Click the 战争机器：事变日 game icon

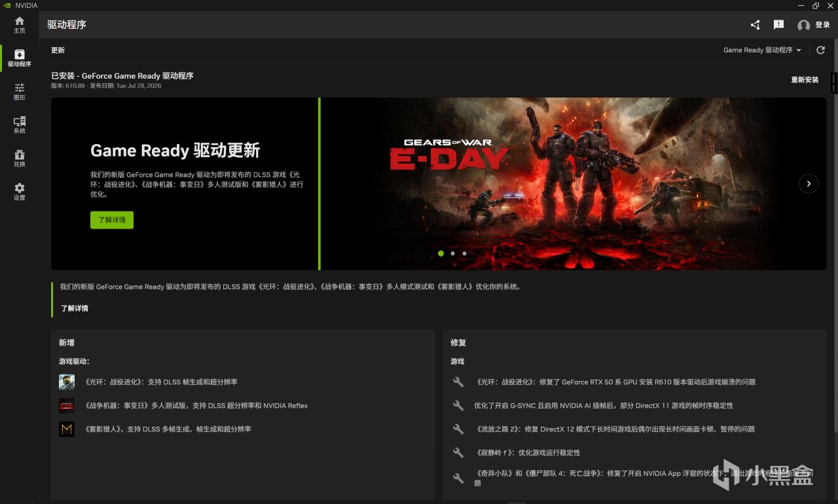[x=66, y=406]
